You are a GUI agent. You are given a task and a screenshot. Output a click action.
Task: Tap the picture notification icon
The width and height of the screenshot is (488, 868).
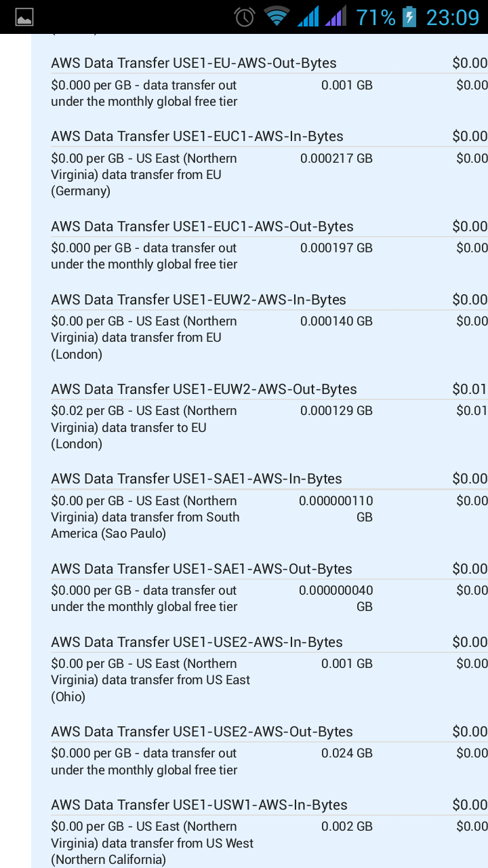coord(24,17)
